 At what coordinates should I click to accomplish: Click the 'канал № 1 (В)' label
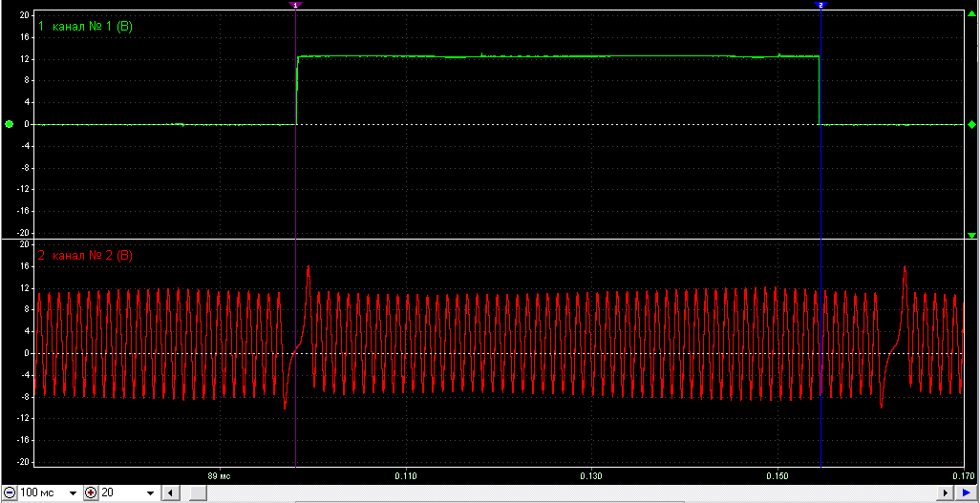tap(91, 27)
